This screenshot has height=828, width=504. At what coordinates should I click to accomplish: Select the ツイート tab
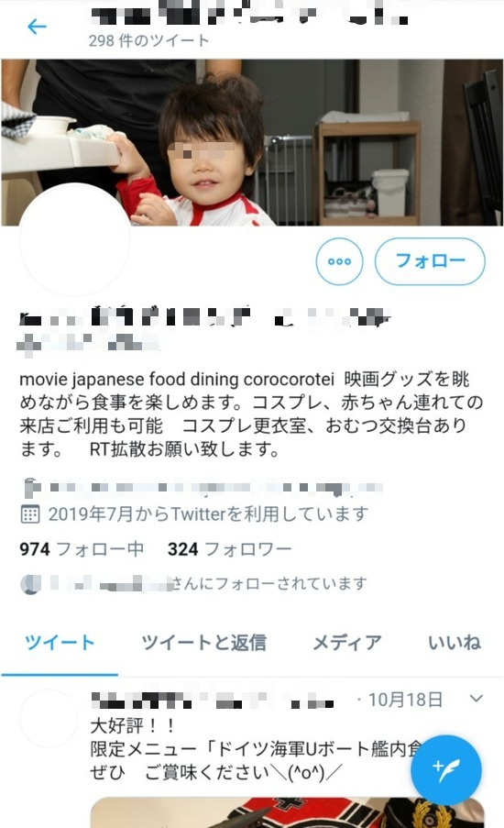(x=60, y=643)
